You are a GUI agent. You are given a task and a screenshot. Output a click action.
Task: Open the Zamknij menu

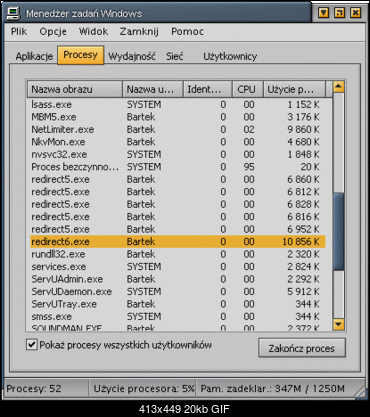click(139, 32)
